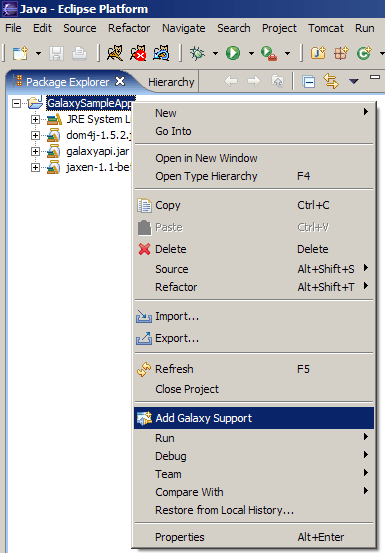Close the Package Explorer tab
This screenshot has height=553, width=385.
(120, 81)
